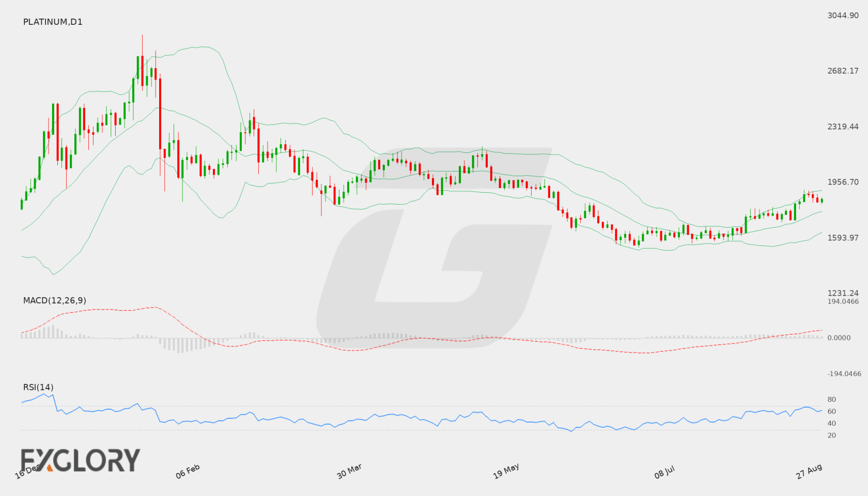Click the 3044.90 price axis label
This screenshot has height=496, width=868.
843,16
